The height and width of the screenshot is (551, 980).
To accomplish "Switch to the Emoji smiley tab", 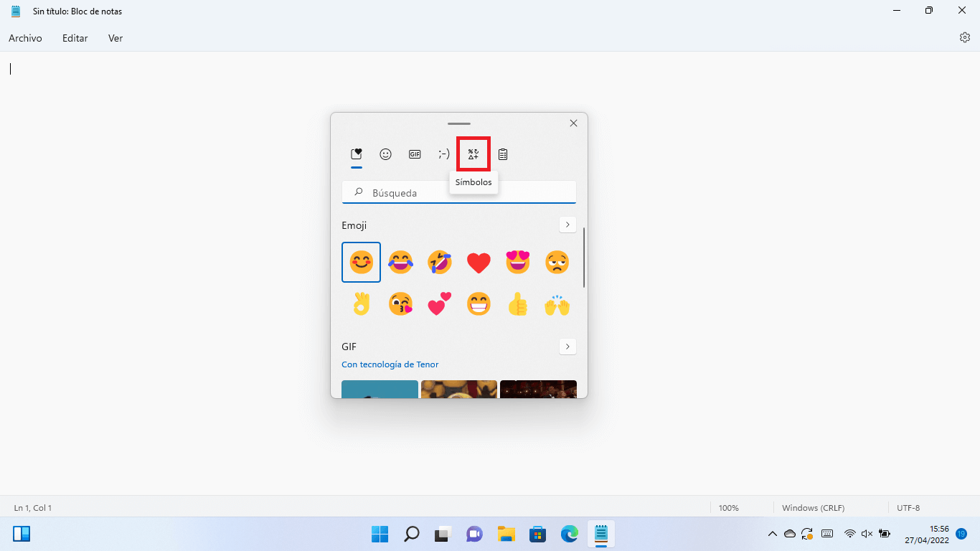I will (385, 154).
